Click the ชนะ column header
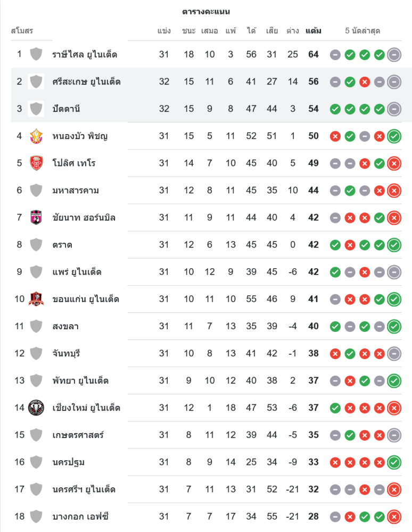This screenshot has height=532, width=412. click(x=188, y=31)
